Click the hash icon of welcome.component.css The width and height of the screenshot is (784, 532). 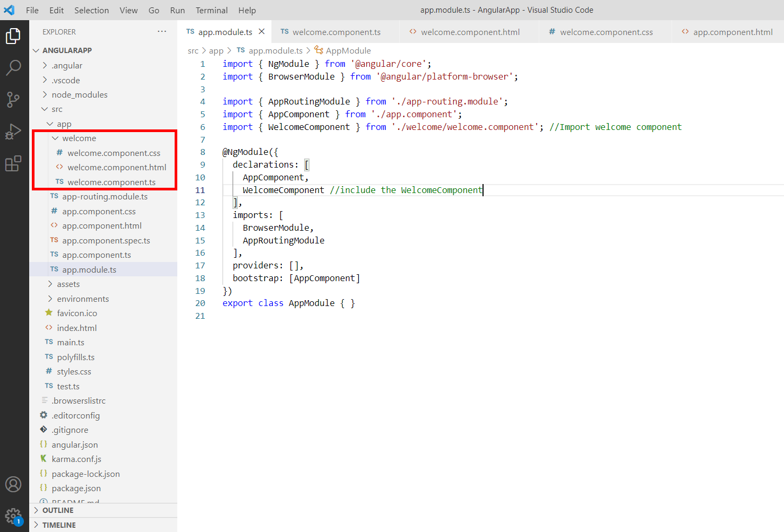pos(59,153)
